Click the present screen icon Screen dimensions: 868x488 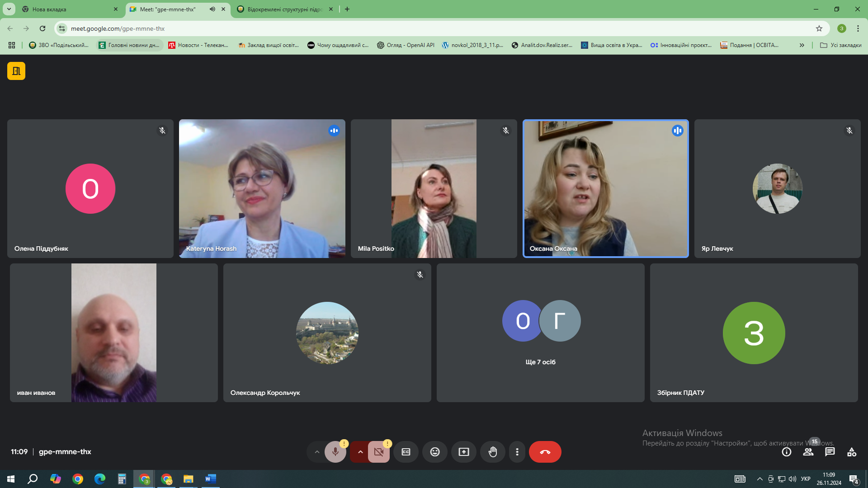[x=464, y=452]
